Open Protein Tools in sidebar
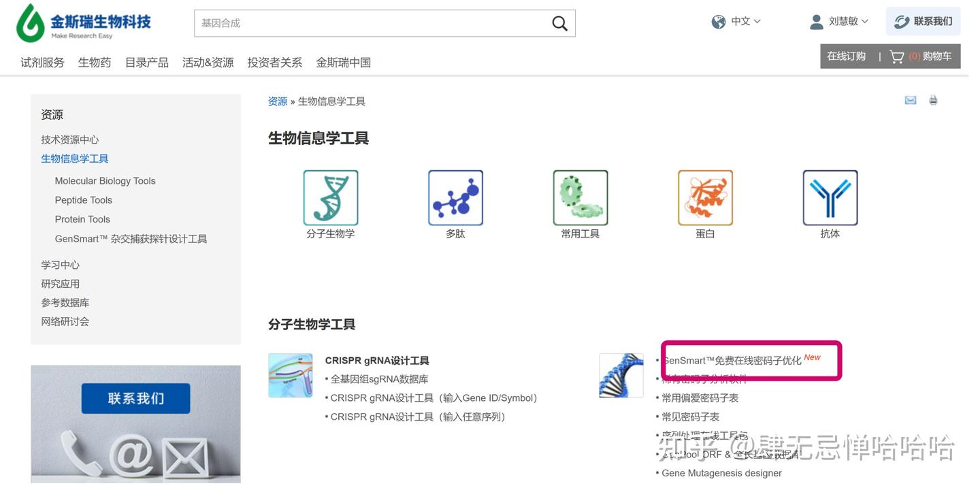 pos(82,219)
